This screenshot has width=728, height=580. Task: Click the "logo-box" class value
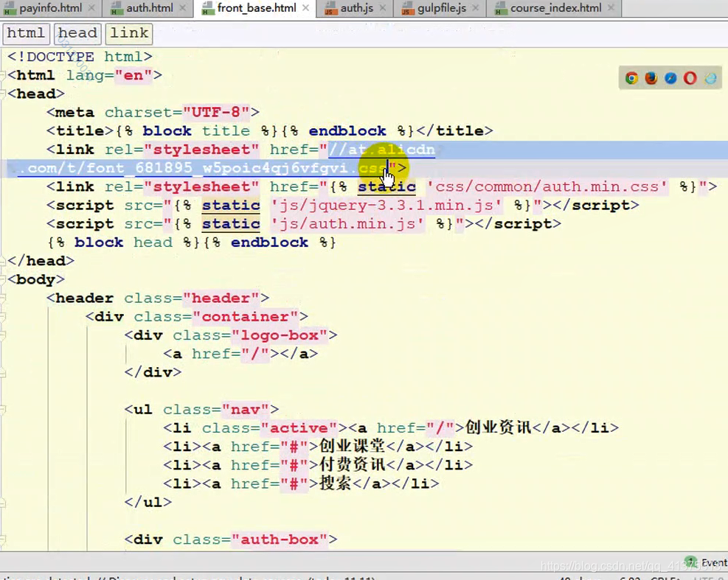280,335
